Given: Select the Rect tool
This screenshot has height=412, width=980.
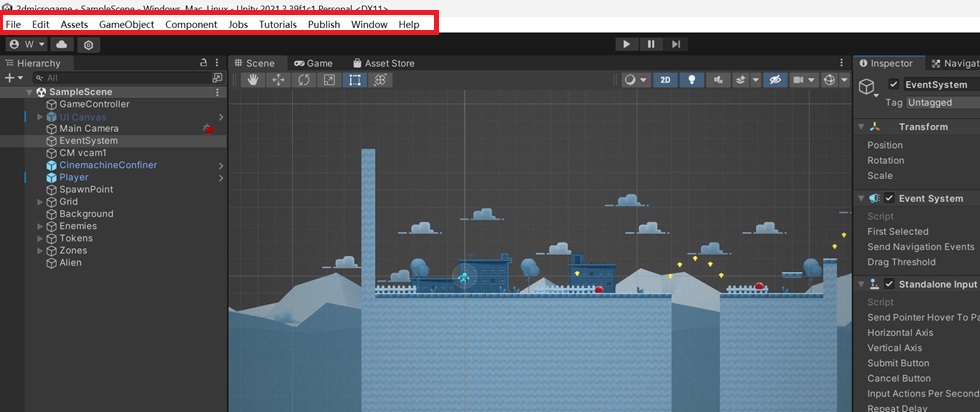Looking at the screenshot, I should (x=354, y=80).
